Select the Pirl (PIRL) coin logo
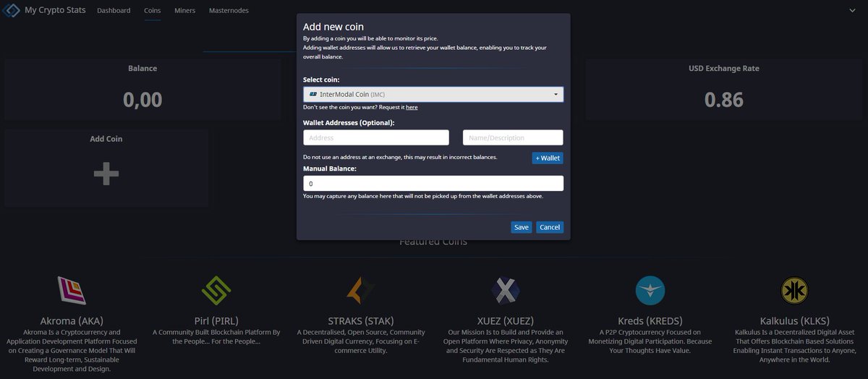Image resolution: width=868 pixels, height=379 pixels. [216, 291]
